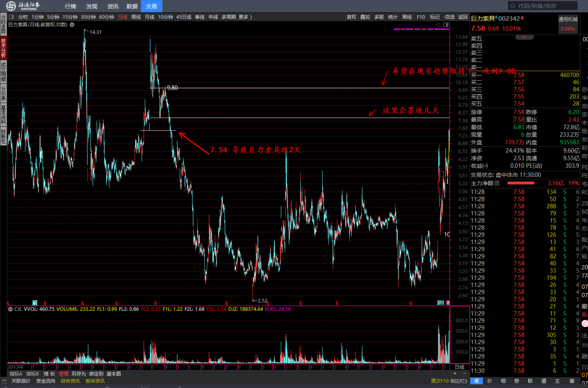
Task: Toggle the split-window icon above chart
Action: 446,25
